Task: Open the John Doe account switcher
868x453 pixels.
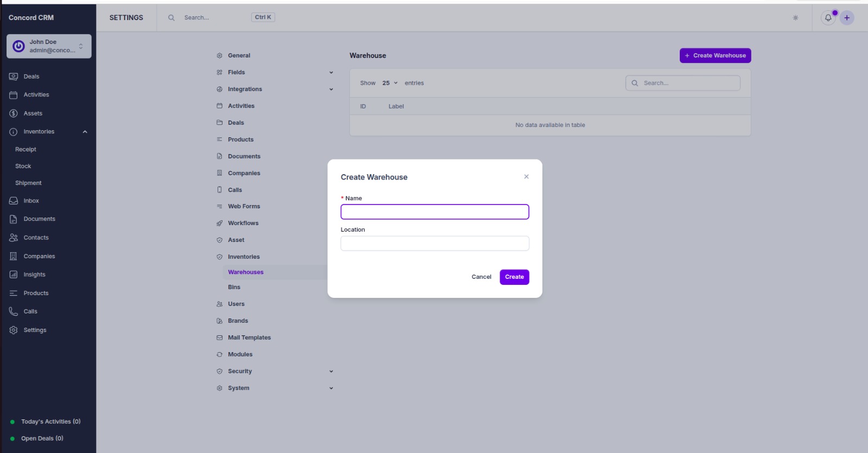Action: [49, 46]
